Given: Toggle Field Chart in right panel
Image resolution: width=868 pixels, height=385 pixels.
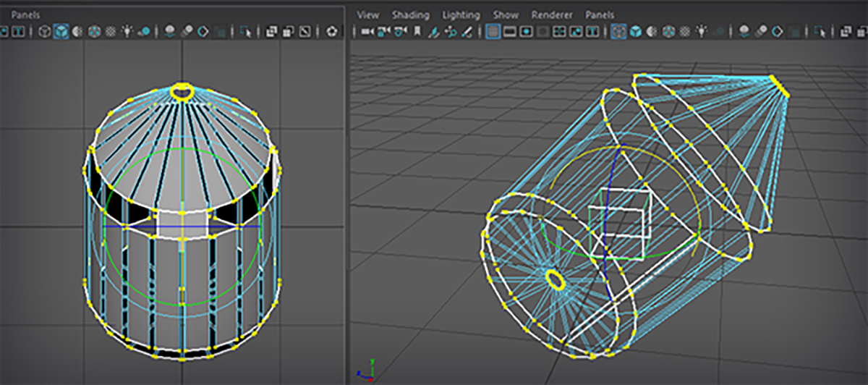Looking at the screenshot, I should point(558,31).
